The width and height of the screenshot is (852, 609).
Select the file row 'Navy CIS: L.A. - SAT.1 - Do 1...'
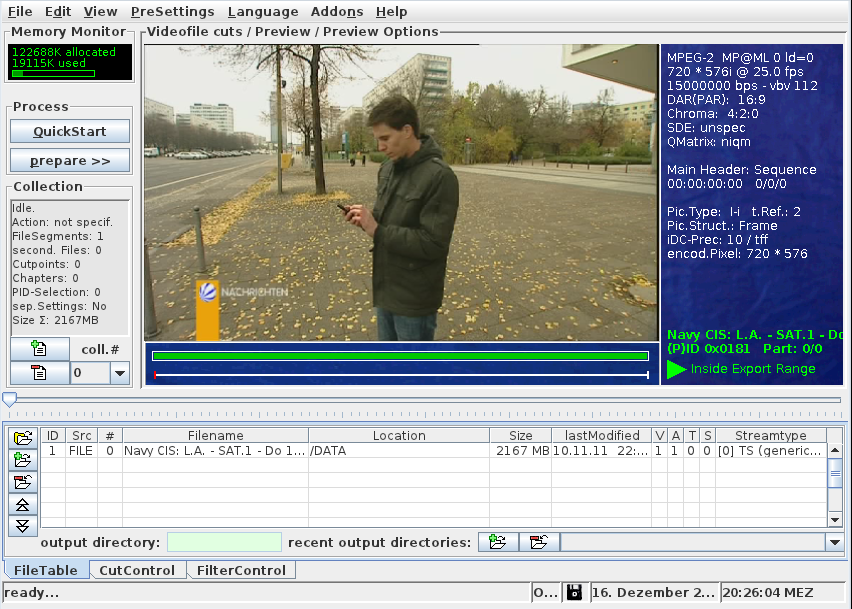(x=434, y=451)
